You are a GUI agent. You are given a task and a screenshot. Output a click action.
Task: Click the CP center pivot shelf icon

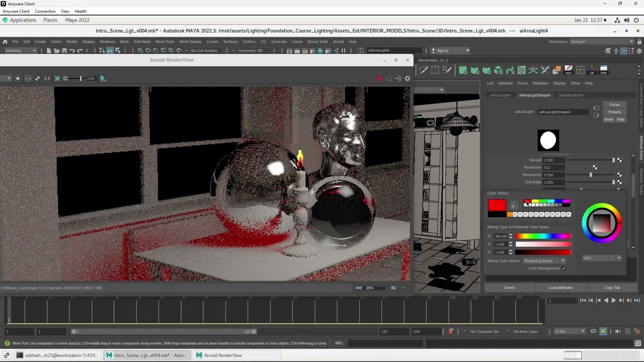pos(592,70)
